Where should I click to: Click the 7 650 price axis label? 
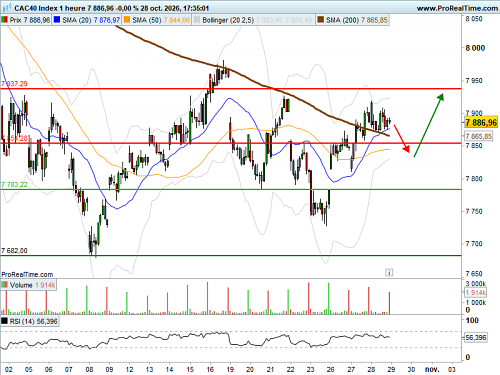tap(474, 274)
